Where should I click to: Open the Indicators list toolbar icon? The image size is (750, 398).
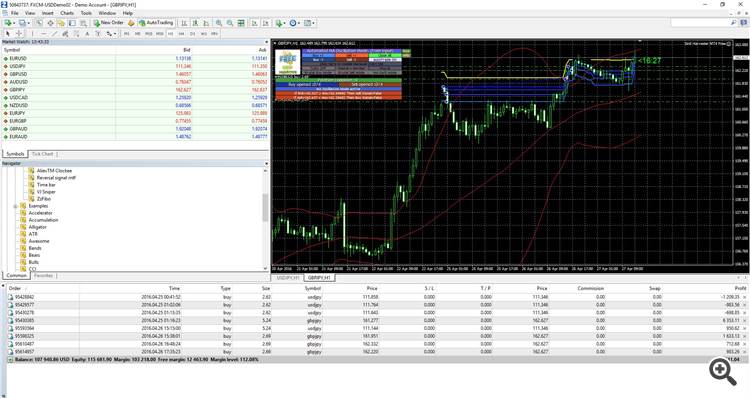[x=279, y=23]
